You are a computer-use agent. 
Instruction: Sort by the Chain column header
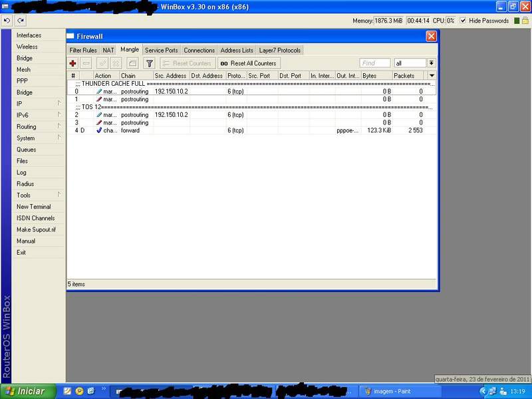(x=136, y=76)
